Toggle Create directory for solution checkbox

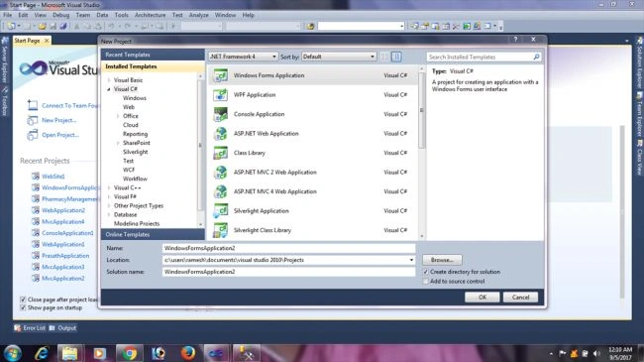coord(425,272)
